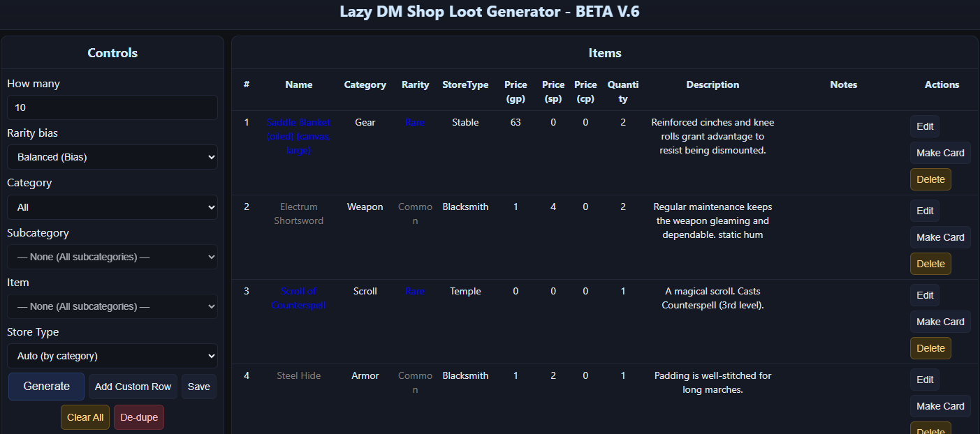
Task: Click the Rare rarity link on row one
Action: click(x=415, y=122)
